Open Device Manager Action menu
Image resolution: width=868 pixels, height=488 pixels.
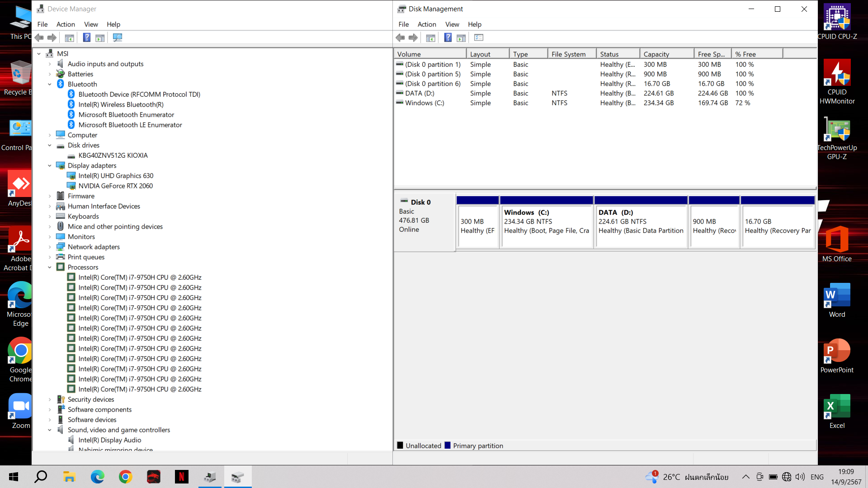[x=66, y=24]
